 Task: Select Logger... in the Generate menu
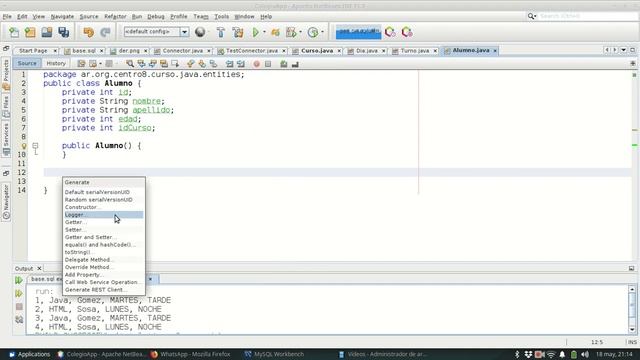pyautogui.click(x=104, y=215)
